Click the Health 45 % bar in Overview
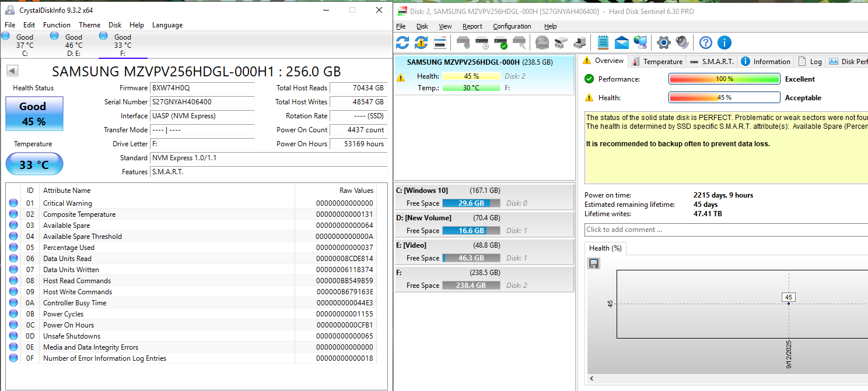Screen dimensions: 868x391 [x=724, y=98]
